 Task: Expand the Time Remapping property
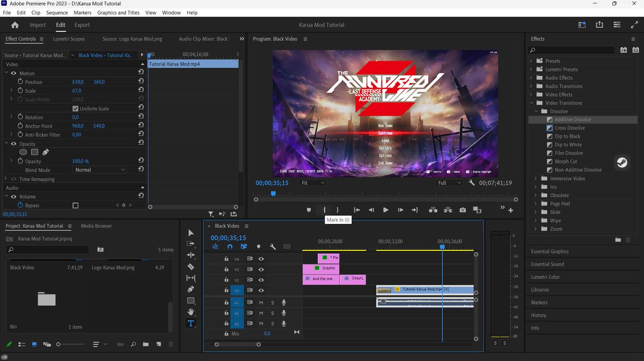pos(6,179)
